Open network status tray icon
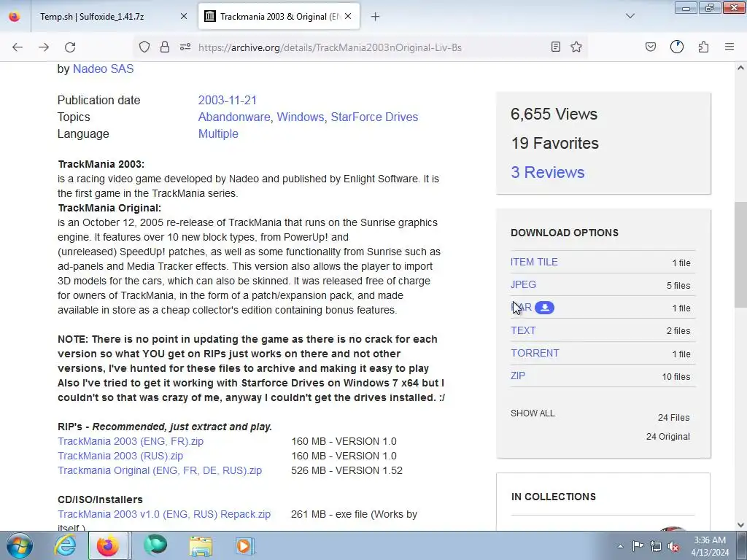The height and width of the screenshot is (560, 747). tap(656, 546)
